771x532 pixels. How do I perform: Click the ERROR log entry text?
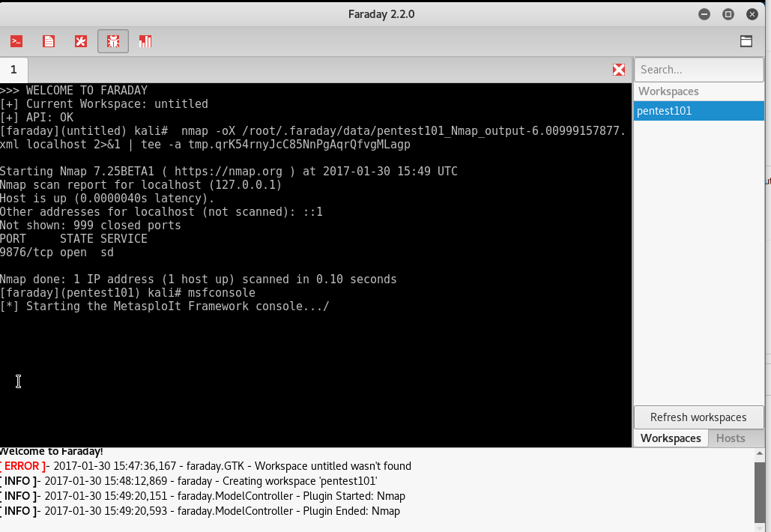[x=205, y=466]
